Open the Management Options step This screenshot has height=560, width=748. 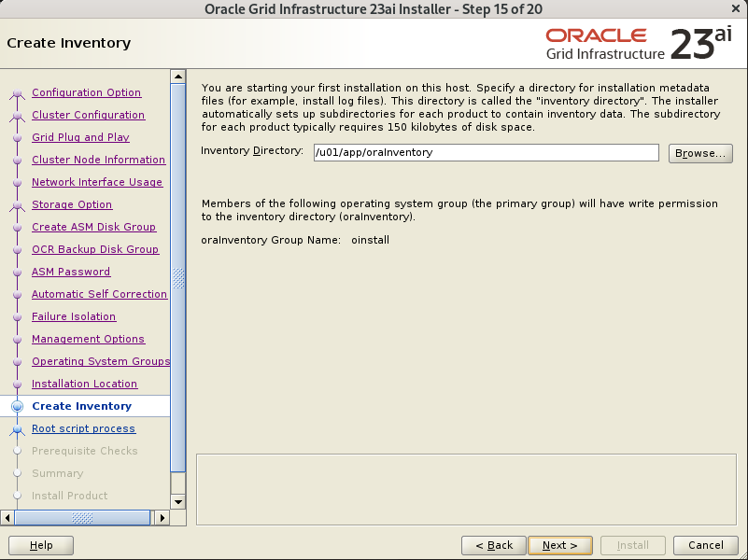pos(89,339)
